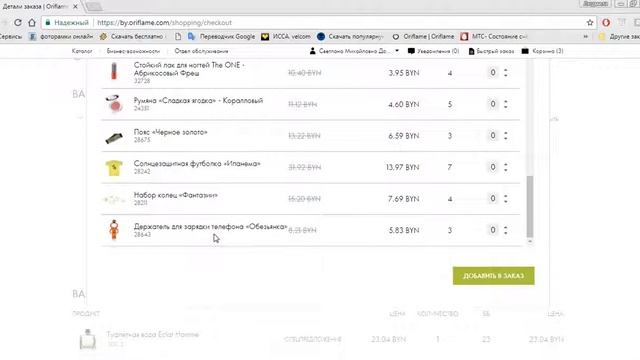The image size is (640, 360).
Task: Go to browser home page icon
Action: 32,23
